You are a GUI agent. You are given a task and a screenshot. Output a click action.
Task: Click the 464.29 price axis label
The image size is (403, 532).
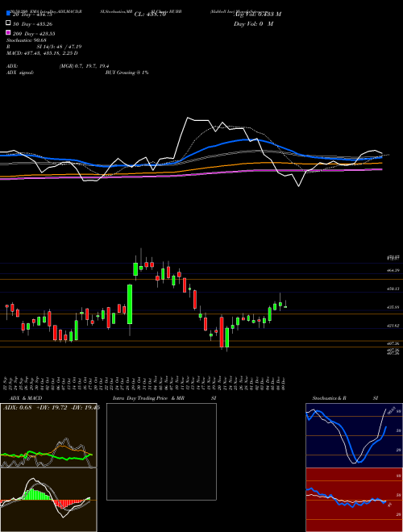click(393, 270)
